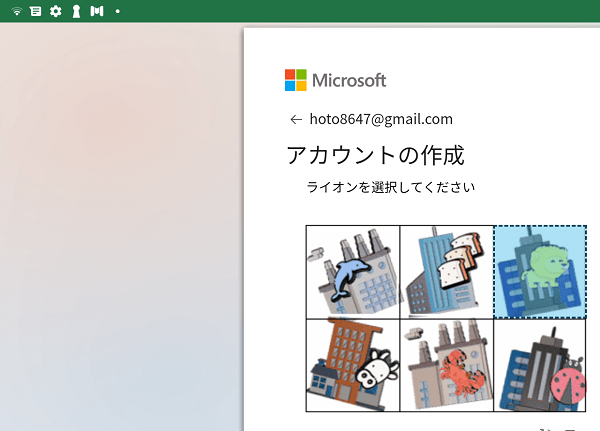The height and width of the screenshot is (431, 600).
Task: Select the dolphin on factory tile
Action: [353, 272]
